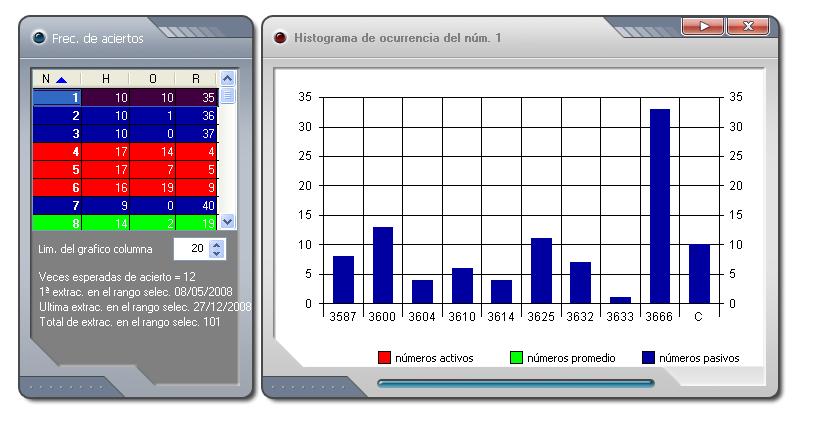Click the blue indicator light beside Frec. de aciertos
This screenshot has height=427, width=824.
click(x=39, y=38)
